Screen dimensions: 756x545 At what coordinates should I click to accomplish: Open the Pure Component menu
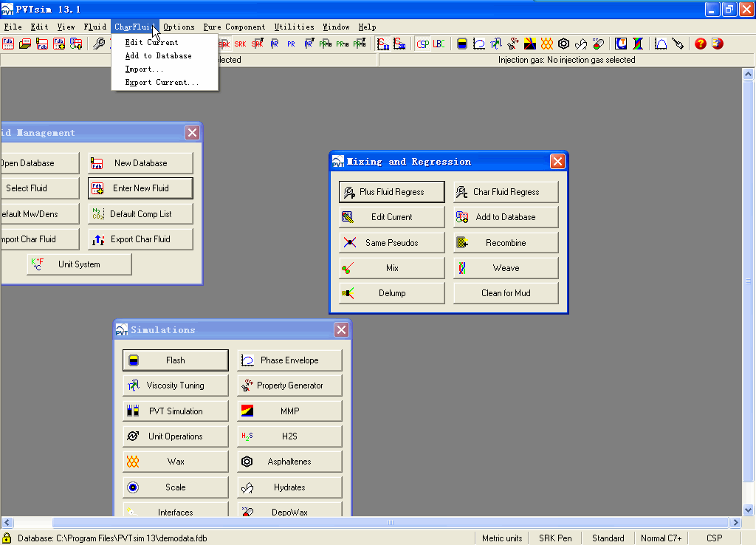pyautogui.click(x=234, y=27)
